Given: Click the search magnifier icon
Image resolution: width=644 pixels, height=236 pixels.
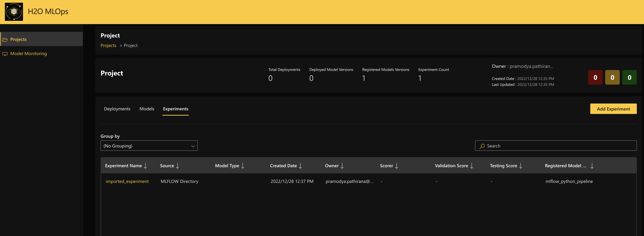Looking at the screenshot, I should tap(482, 146).
